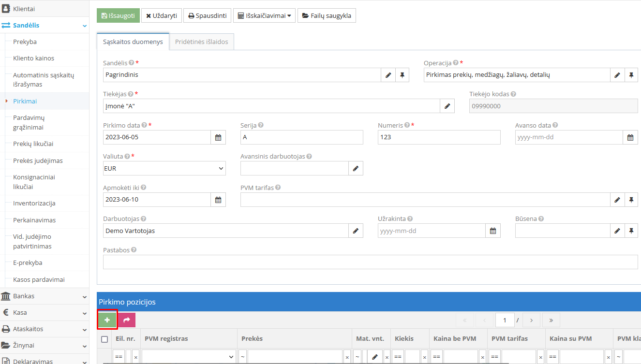
Task: Open calendar for Pirkimo data
Action: (x=218, y=137)
